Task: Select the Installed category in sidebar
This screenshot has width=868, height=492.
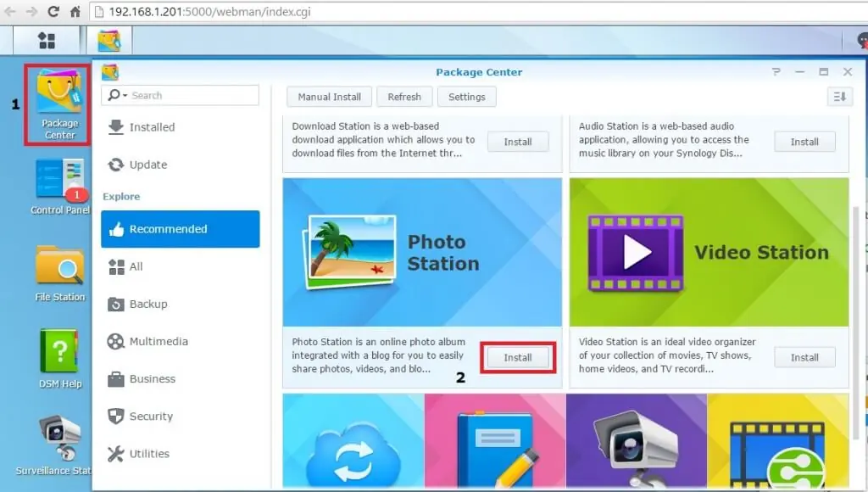Action: click(151, 127)
